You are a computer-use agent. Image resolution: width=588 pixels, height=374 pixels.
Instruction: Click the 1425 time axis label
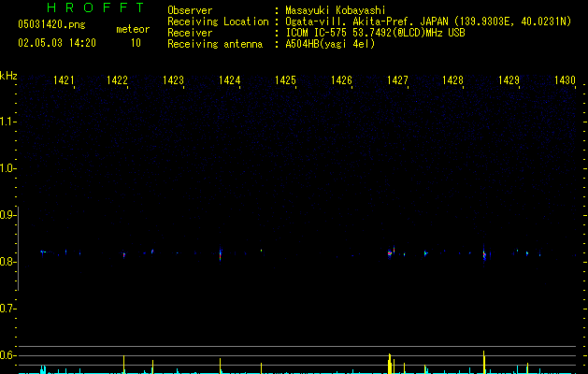click(x=285, y=80)
